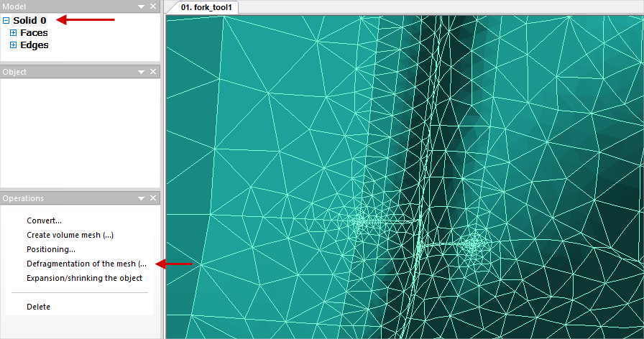Switch to the 01. fork_tool1 tab
The height and width of the screenshot is (339, 644).
click(202, 7)
